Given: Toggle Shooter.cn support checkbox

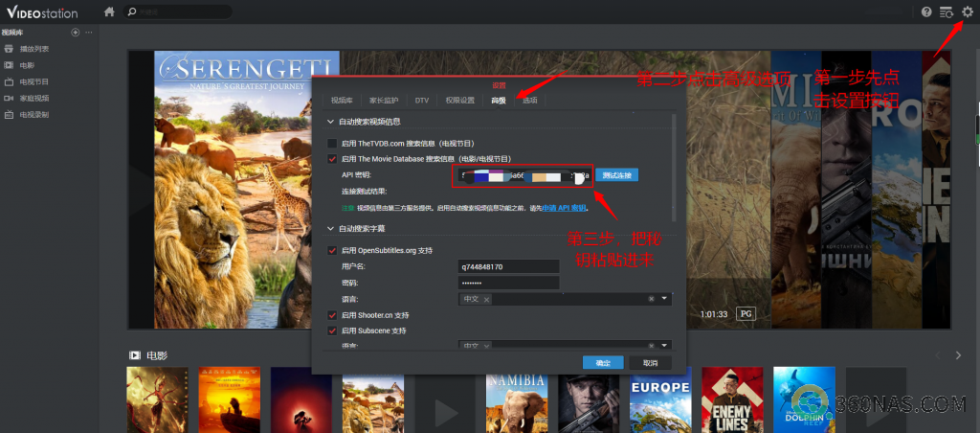Looking at the screenshot, I should (x=332, y=315).
